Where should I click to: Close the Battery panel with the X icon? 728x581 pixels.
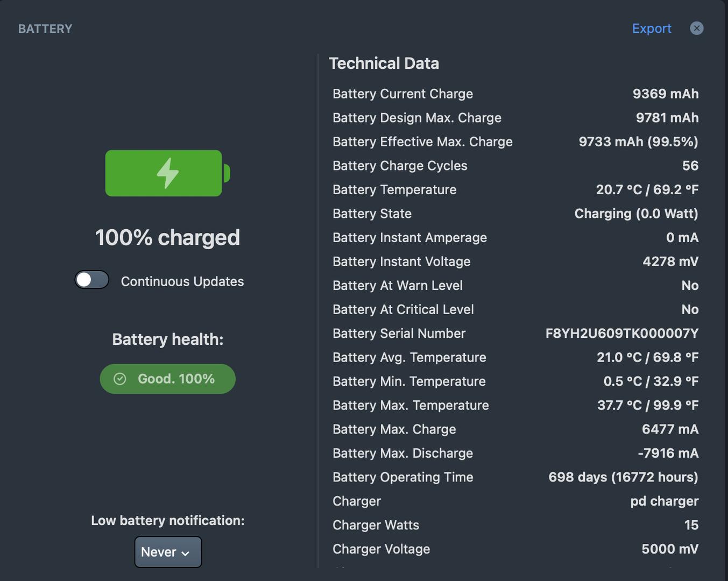pos(696,29)
